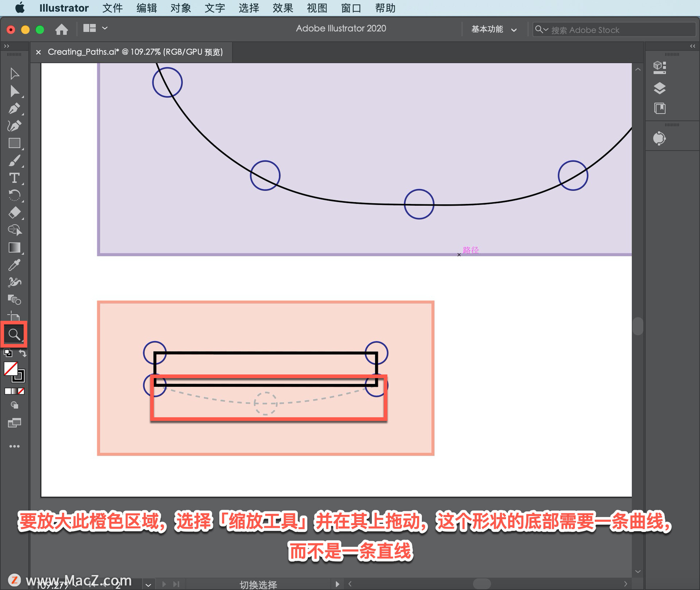Select the Pen tool
The width and height of the screenshot is (700, 590).
(14, 109)
